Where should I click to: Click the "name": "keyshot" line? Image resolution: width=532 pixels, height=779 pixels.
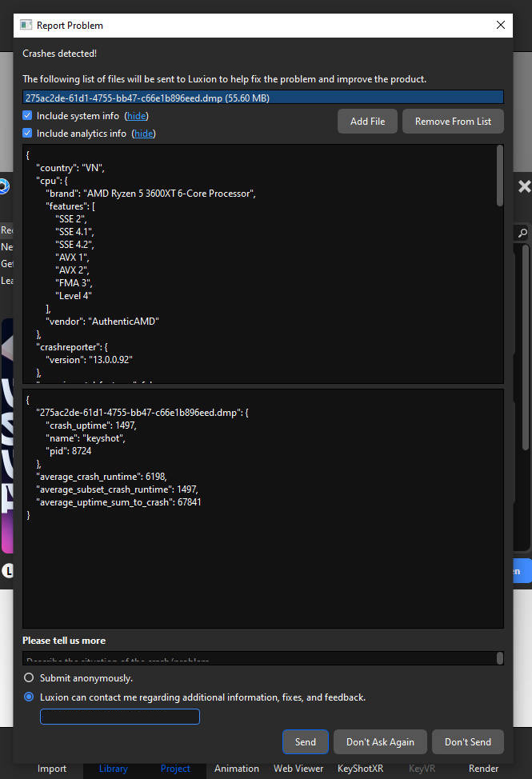pos(86,438)
